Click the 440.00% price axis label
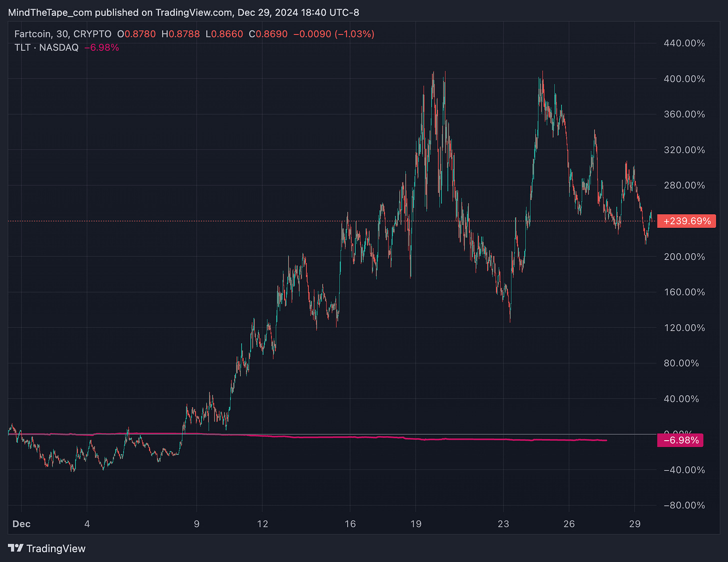 (684, 43)
